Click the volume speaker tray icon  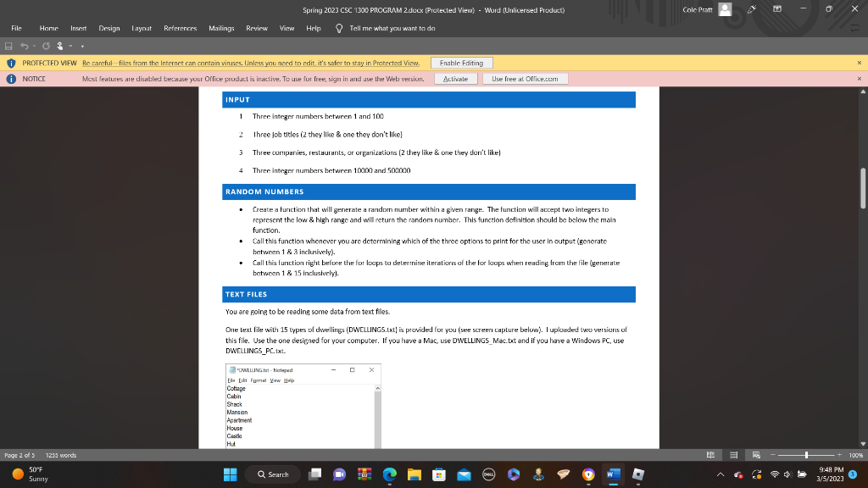coord(787,474)
